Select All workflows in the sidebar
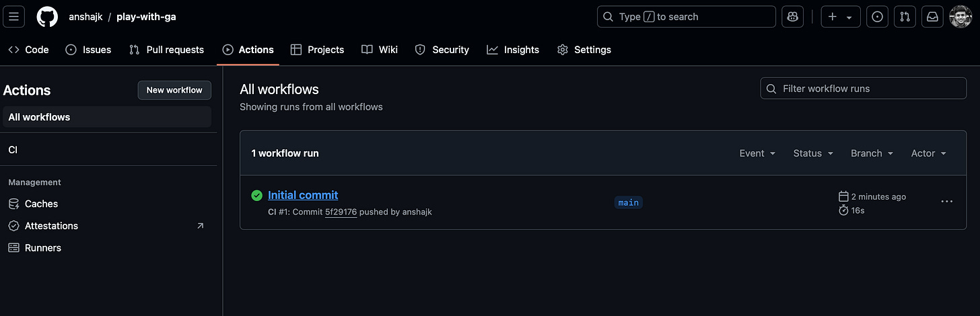 [x=107, y=117]
